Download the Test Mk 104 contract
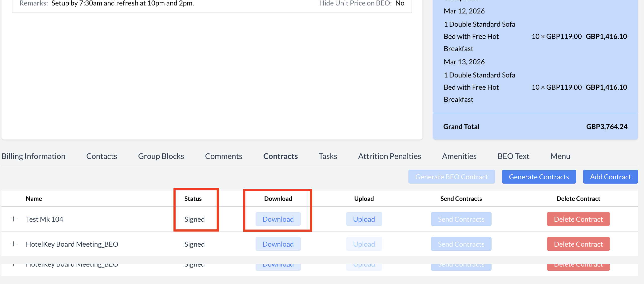The height and width of the screenshot is (284, 644). pyautogui.click(x=278, y=219)
